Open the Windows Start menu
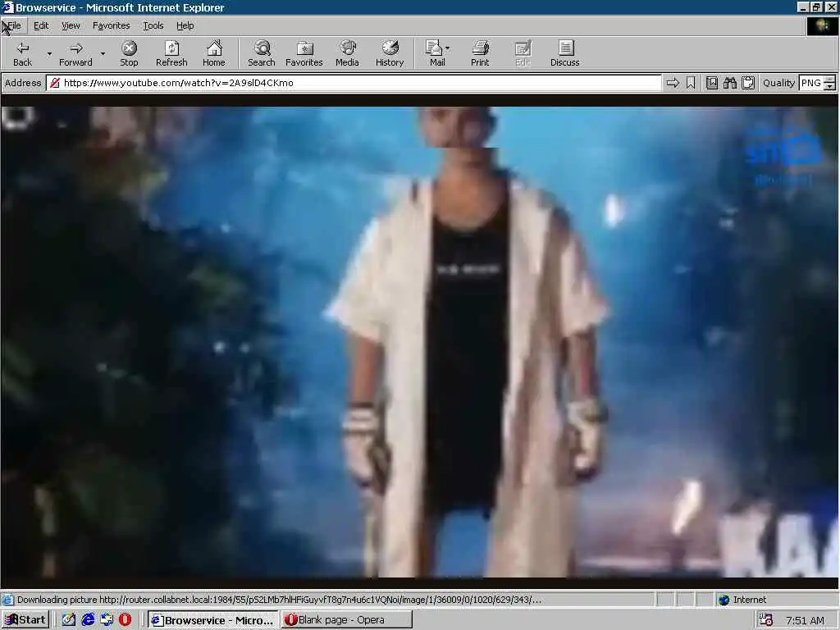840x630 pixels. 25,620
